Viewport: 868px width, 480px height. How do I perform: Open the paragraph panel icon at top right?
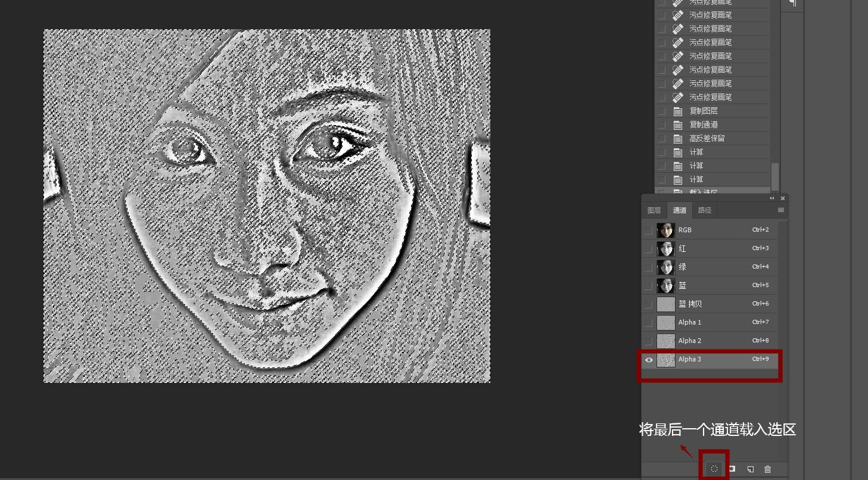tap(792, 4)
